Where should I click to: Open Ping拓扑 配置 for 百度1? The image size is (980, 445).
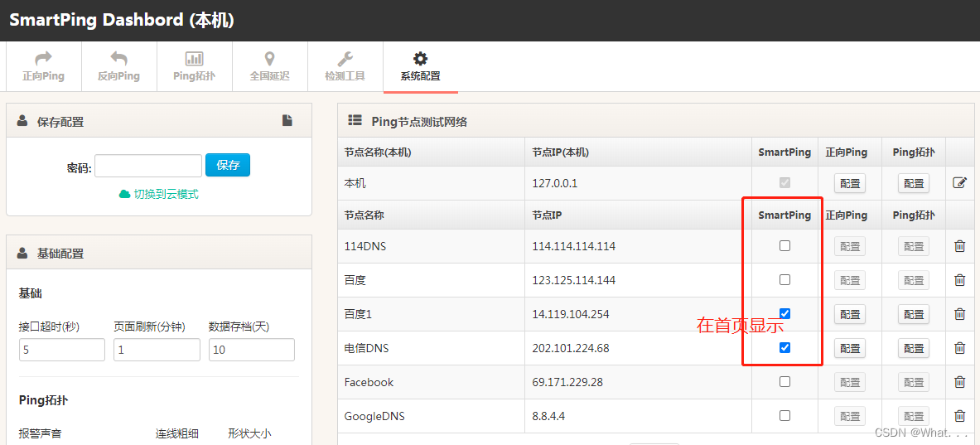coord(914,314)
